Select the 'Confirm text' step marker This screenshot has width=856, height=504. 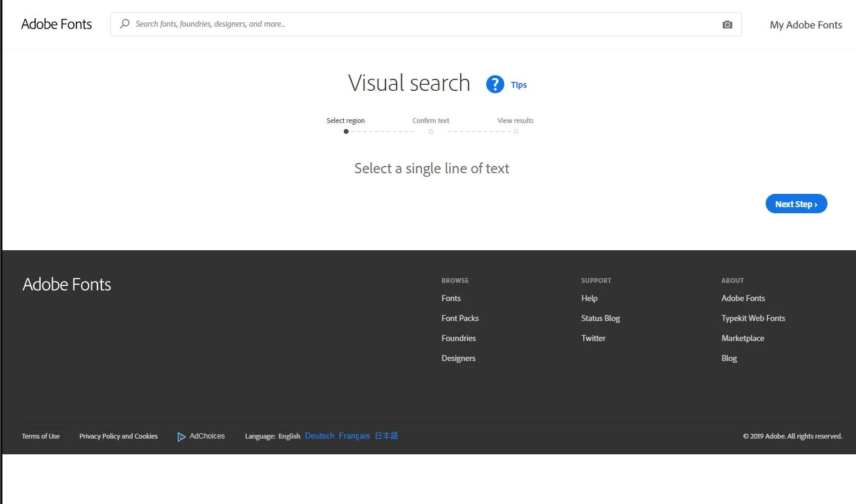click(x=431, y=131)
